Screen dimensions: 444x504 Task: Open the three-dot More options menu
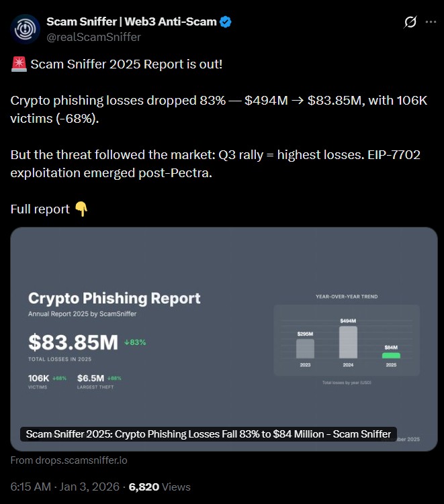click(x=431, y=22)
